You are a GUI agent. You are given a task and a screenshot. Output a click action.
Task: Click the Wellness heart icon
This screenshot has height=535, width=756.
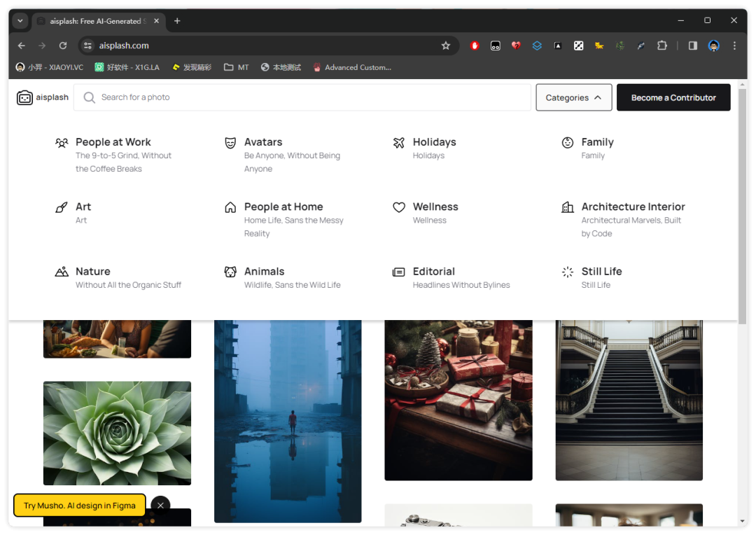pos(399,207)
